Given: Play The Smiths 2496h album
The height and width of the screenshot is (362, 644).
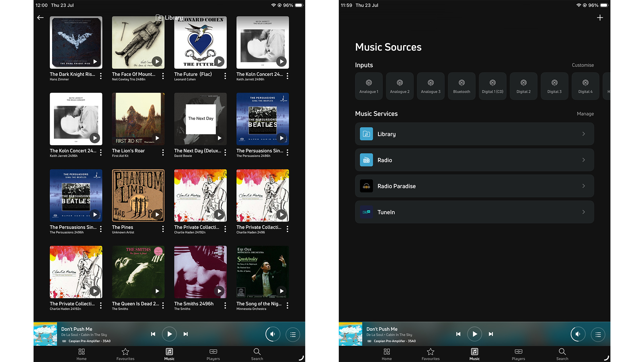Looking at the screenshot, I should [x=219, y=291].
